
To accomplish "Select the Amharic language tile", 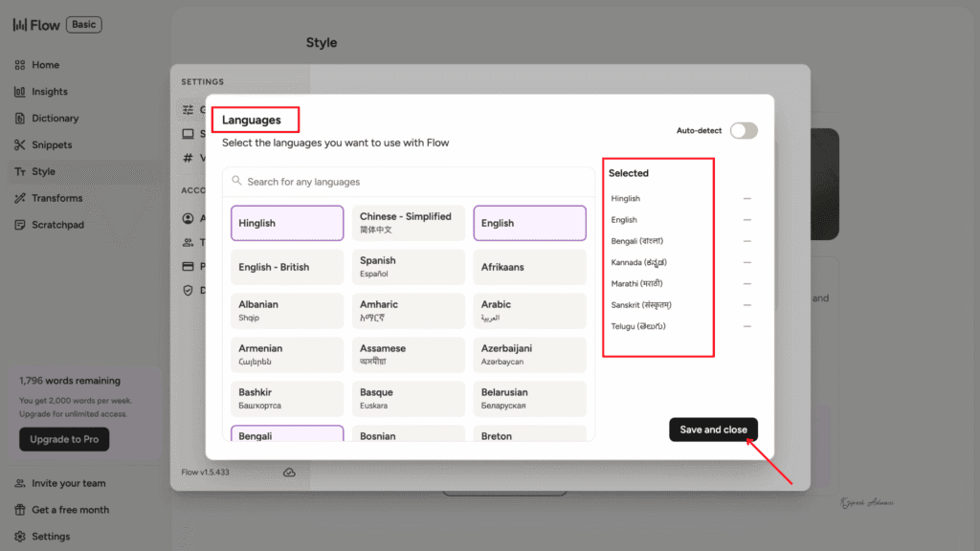I will (x=408, y=311).
